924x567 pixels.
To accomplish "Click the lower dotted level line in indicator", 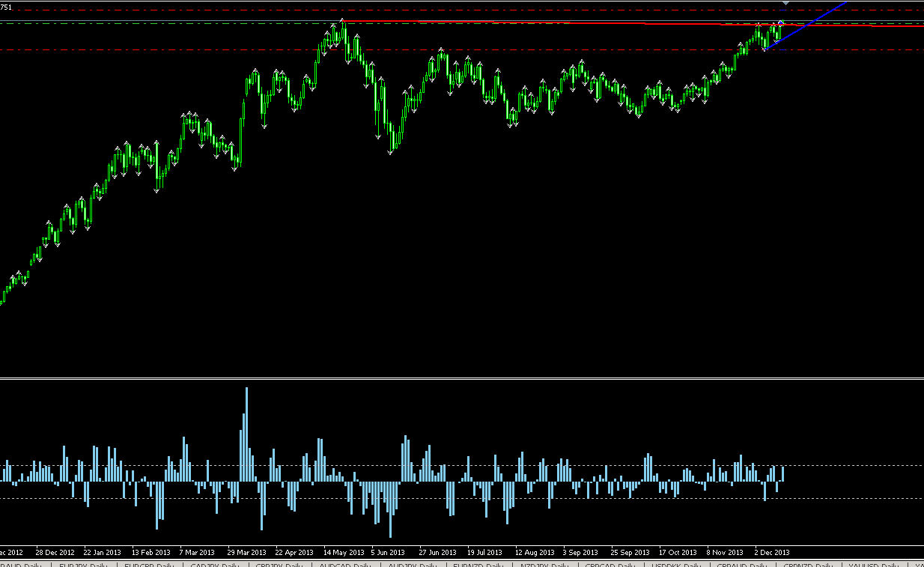I will pyautogui.click(x=462, y=498).
